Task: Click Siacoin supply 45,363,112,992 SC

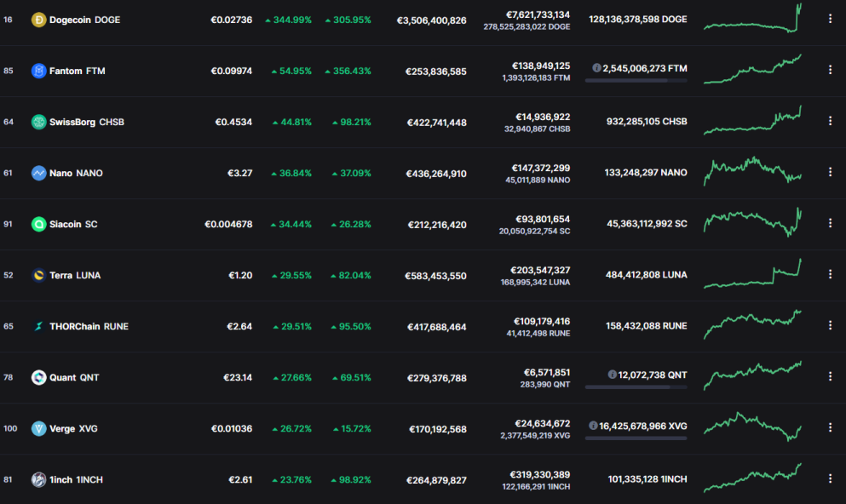Action: pyautogui.click(x=647, y=224)
